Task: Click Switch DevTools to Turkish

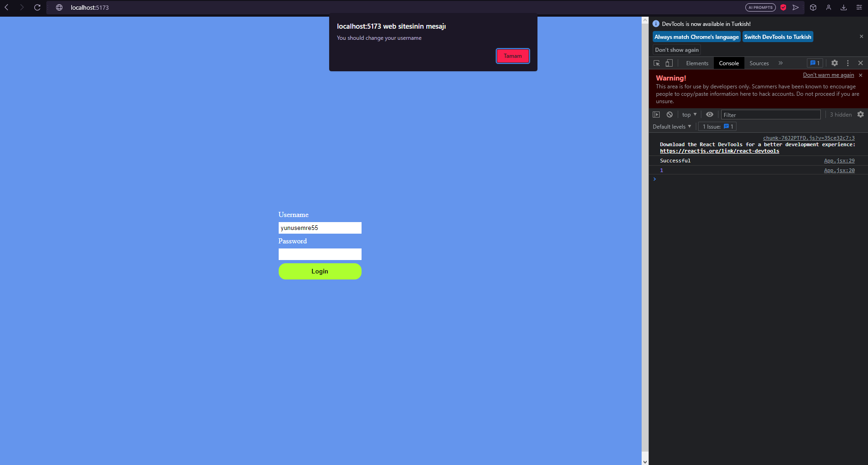Action: pos(778,37)
